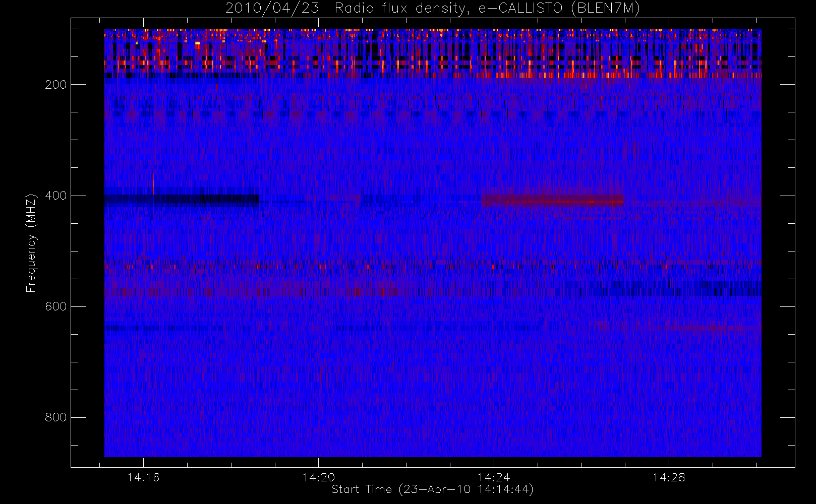
Task: Click the 14:24 time tick label
Action: (x=494, y=477)
